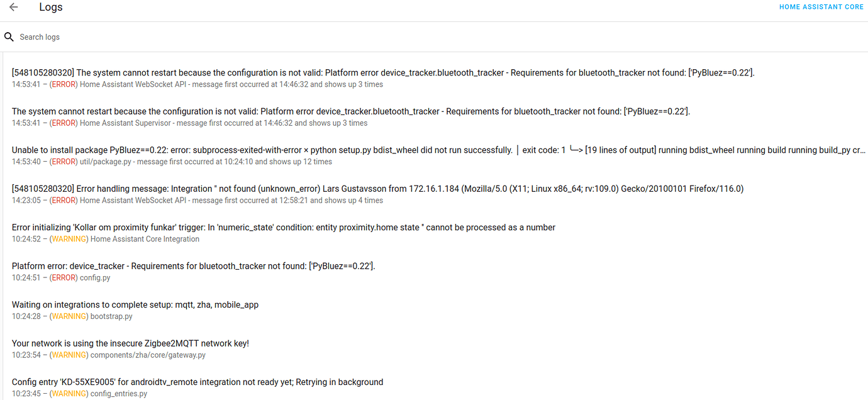The image size is (868, 400).
Task: Open the WebSocket API cannot restart error entry
Action: tap(382, 73)
